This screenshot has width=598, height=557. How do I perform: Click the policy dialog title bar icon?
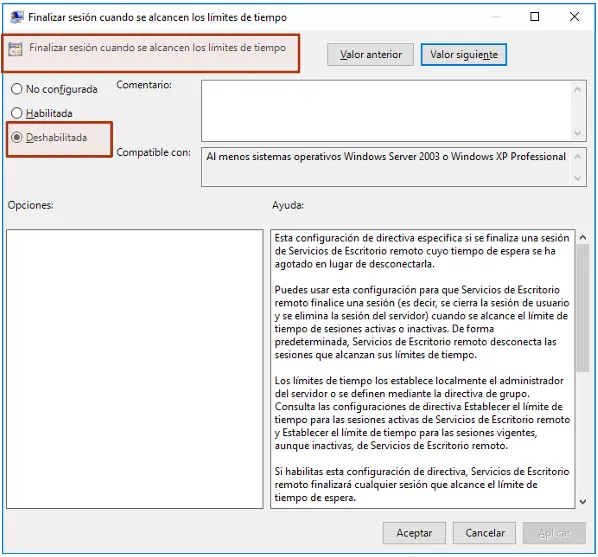pos(16,17)
